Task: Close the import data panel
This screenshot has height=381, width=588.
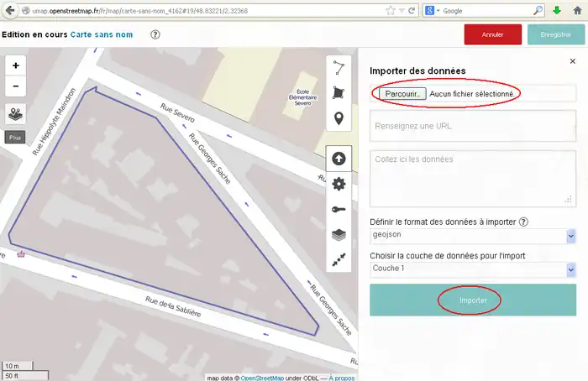Action: (x=572, y=61)
